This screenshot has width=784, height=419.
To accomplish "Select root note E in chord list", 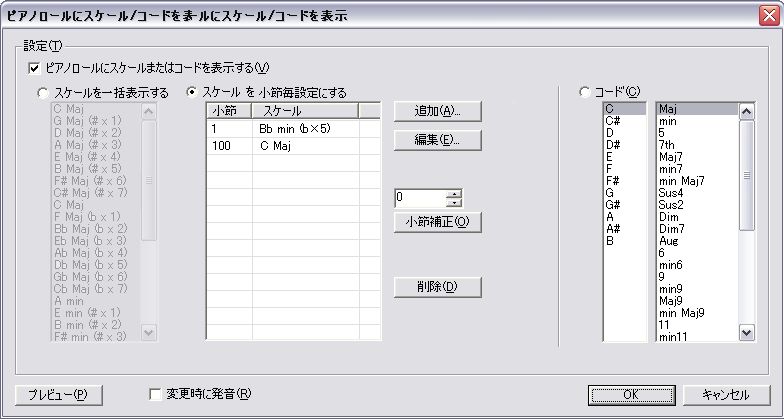I will pyautogui.click(x=624, y=157).
